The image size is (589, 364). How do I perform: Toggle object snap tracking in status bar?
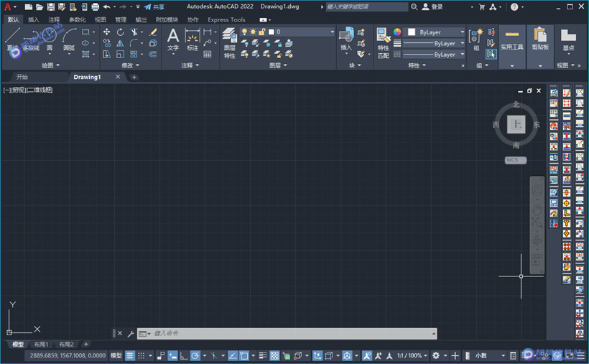(233, 355)
